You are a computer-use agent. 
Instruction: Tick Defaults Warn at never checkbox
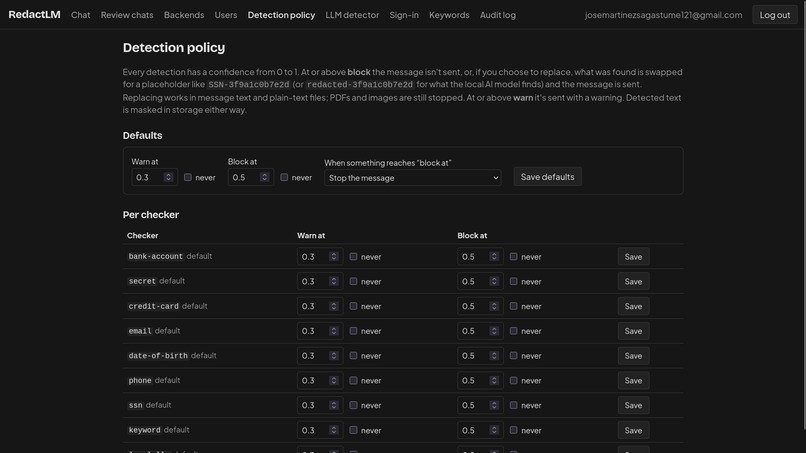188,177
